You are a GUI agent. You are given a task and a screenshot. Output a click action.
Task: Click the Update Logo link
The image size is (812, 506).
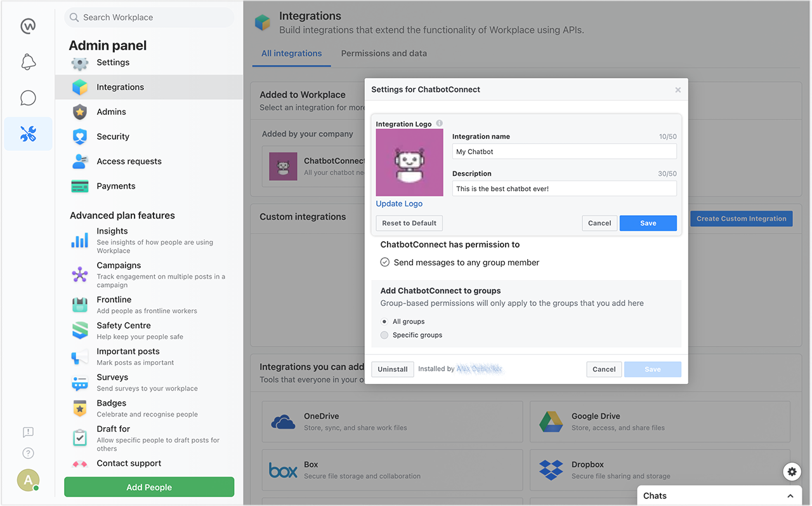pyautogui.click(x=399, y=204)
